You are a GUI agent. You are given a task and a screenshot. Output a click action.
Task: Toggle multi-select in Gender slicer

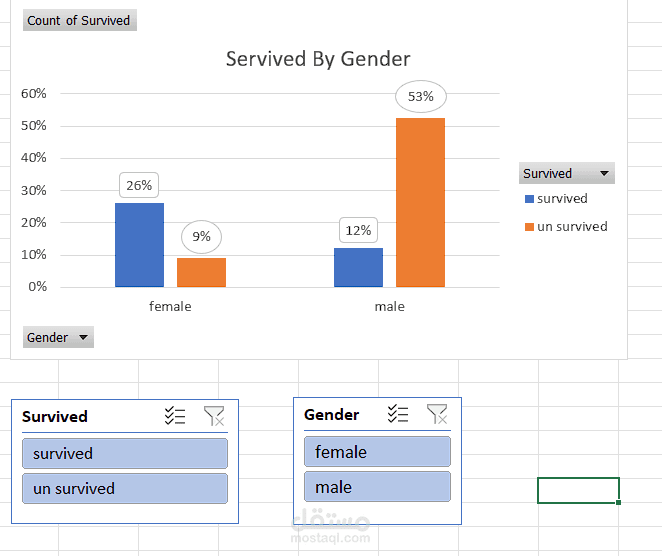pyautogui.click(x=398, y=414)
